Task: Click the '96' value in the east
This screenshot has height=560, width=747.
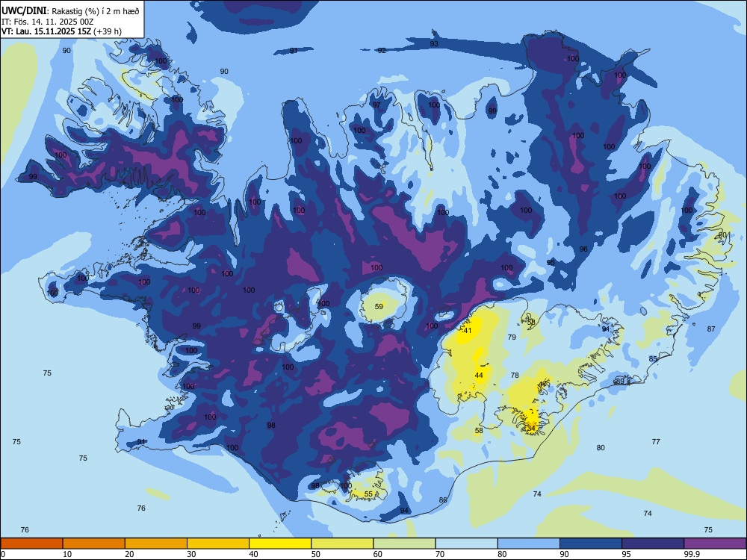Action: (583, 249)
